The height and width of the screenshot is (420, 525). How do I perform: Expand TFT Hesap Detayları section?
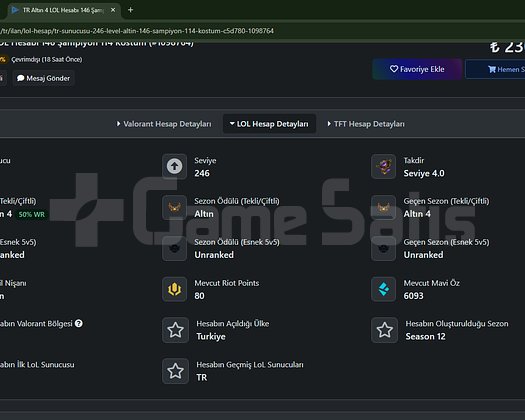(x=366, y=124)
